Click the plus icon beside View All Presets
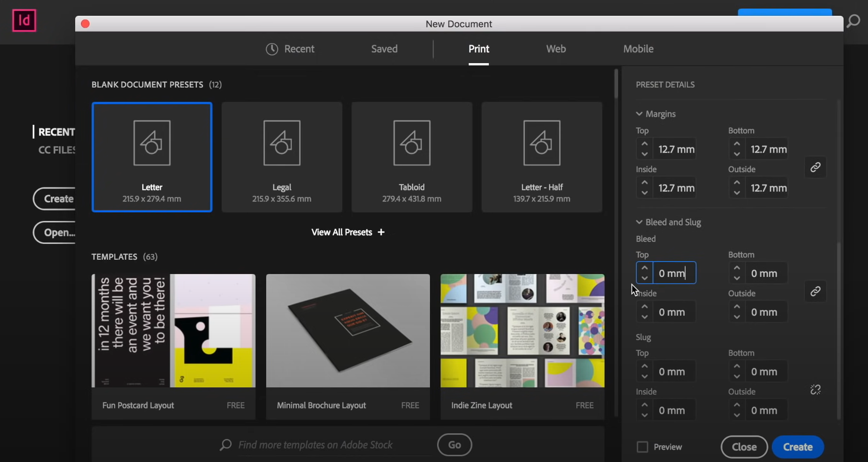 381,232
